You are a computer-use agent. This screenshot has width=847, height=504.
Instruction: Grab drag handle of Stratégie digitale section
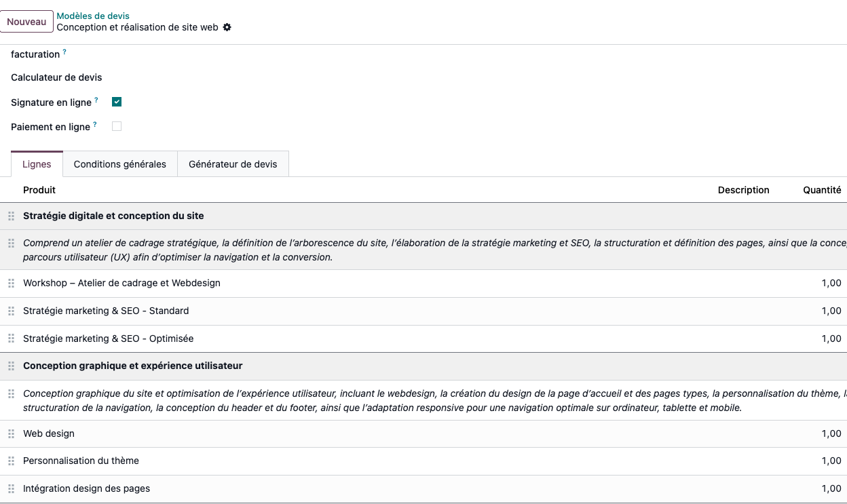11,216
